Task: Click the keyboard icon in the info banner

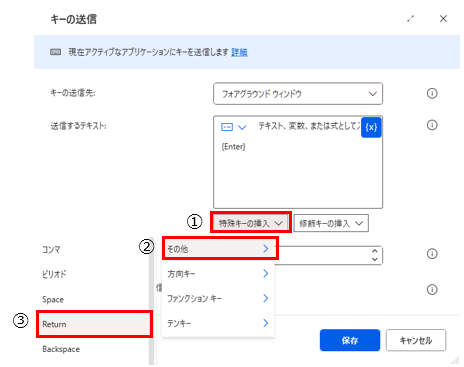Action: tap(55, 52)
